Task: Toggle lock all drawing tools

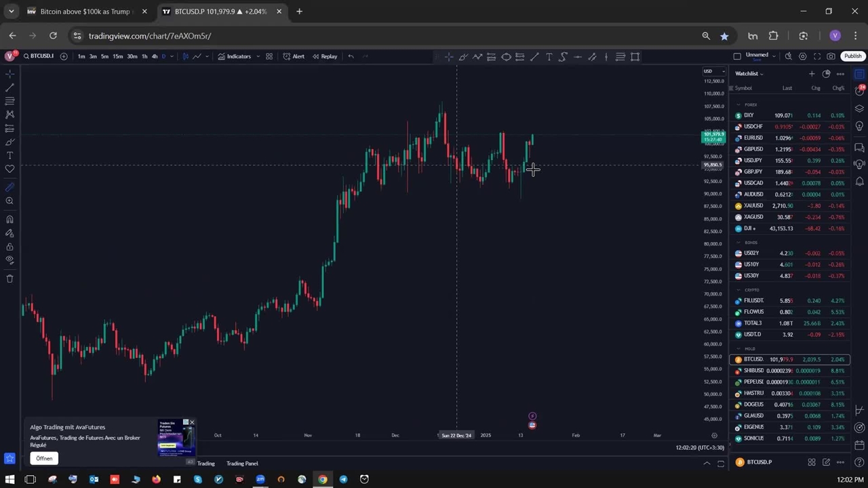Action: click(x=9, y=247)
